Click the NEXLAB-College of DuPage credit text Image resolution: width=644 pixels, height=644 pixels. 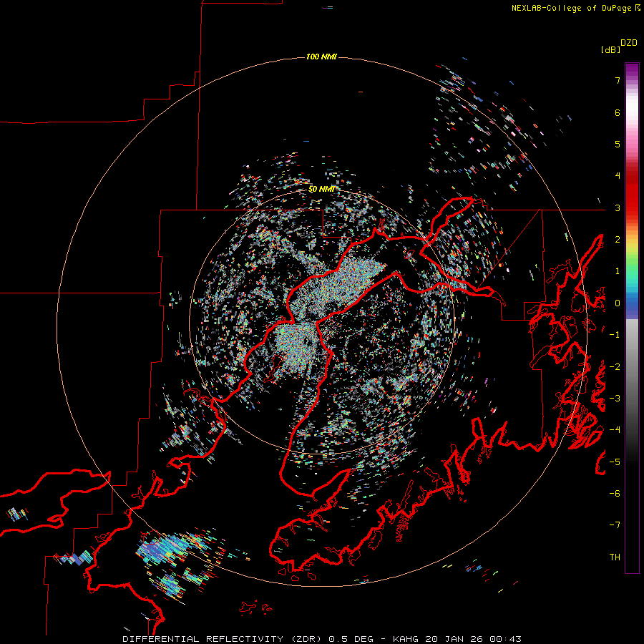[x=572, y=8]
